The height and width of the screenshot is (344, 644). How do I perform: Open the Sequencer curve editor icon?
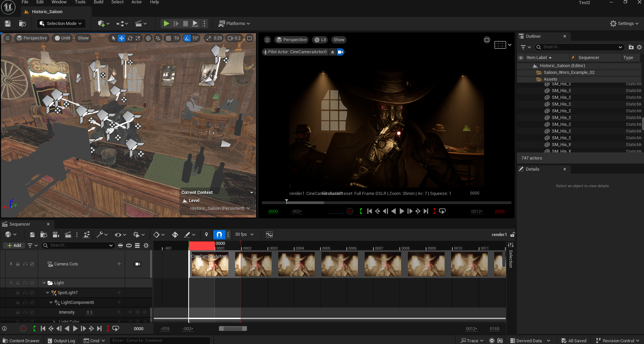[269, 235]
